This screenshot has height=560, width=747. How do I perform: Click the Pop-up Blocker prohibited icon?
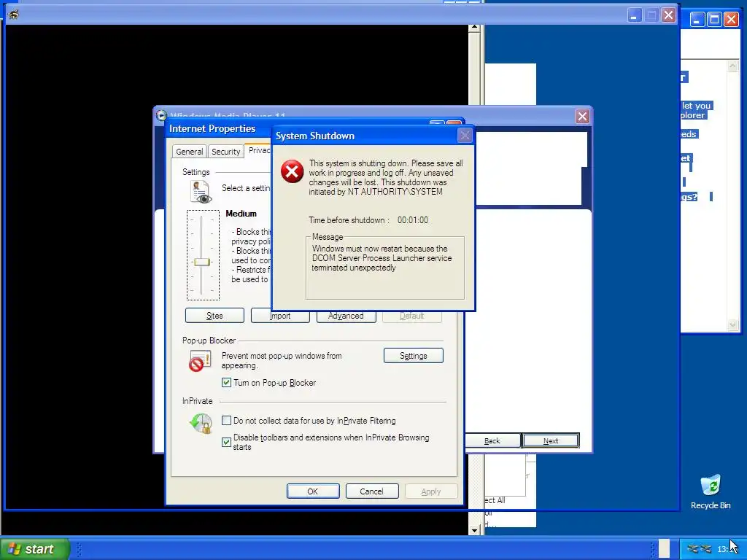point(200,360)
